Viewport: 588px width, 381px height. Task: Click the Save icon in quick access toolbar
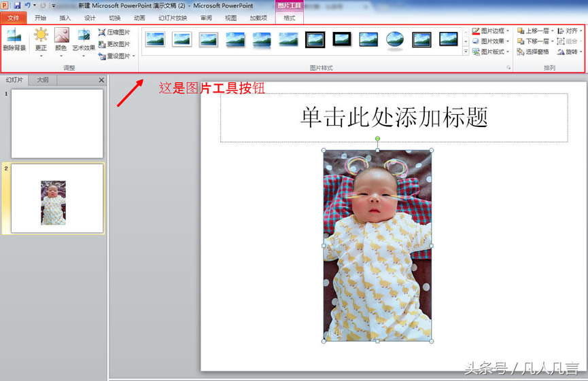tap(17, 5)
